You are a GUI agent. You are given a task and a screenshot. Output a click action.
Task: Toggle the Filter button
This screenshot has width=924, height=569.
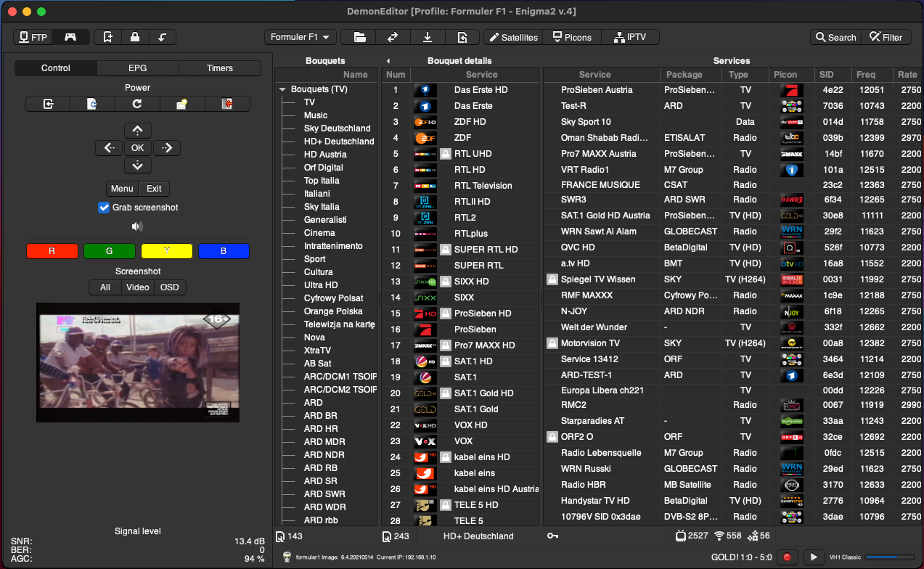tap(886, 37)
